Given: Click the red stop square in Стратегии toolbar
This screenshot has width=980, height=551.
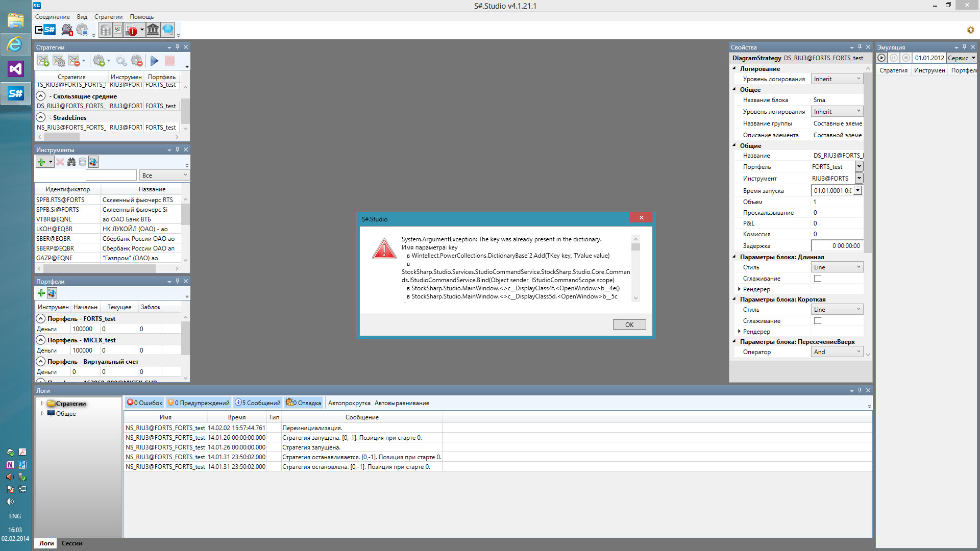Looking at the screenshot, I should pos(169,61).
